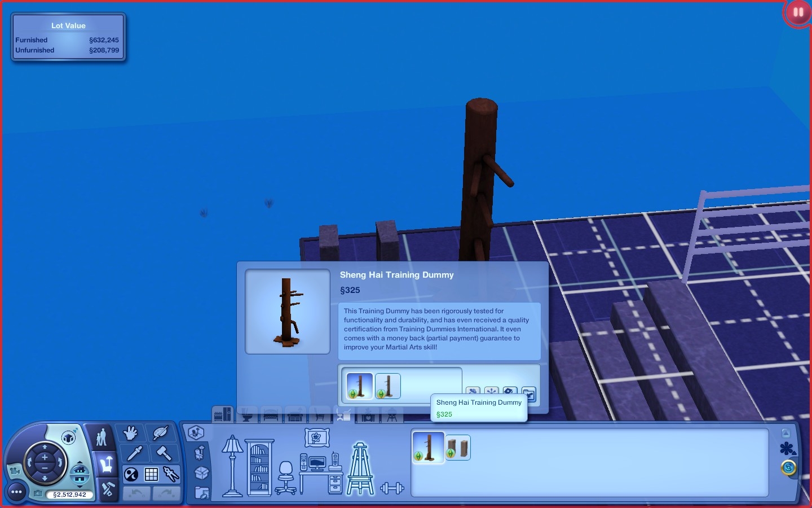812x508 pixels.
Task: Switch to sort by function view
Action: (196, 433)
